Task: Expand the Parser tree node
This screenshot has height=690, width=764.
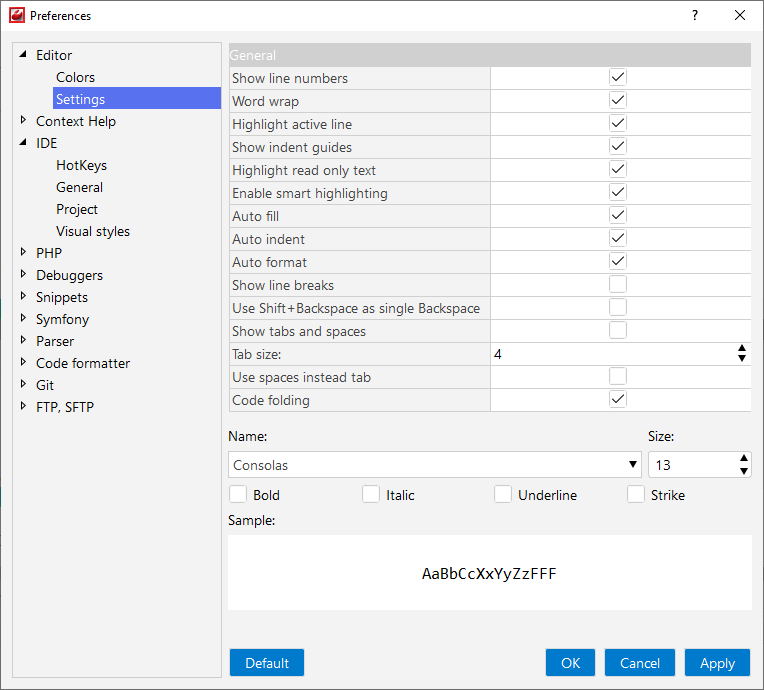Action: coord(23,340)
